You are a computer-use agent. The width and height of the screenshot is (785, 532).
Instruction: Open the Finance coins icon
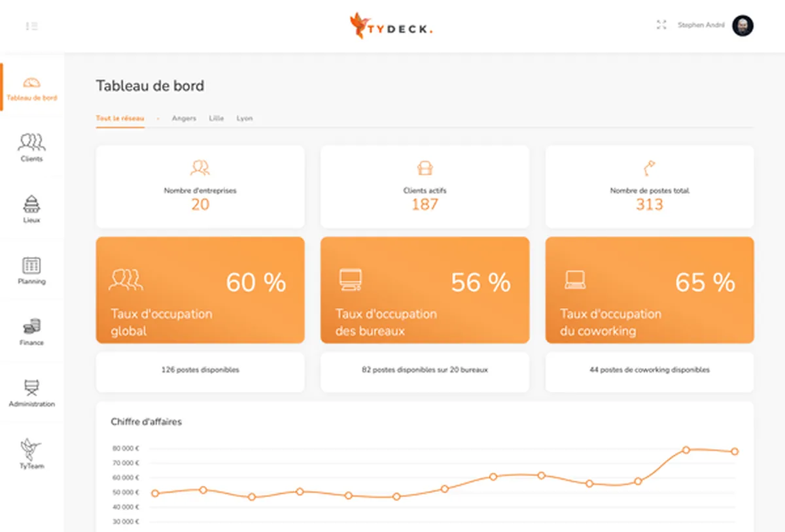click(x=31, y=326)
